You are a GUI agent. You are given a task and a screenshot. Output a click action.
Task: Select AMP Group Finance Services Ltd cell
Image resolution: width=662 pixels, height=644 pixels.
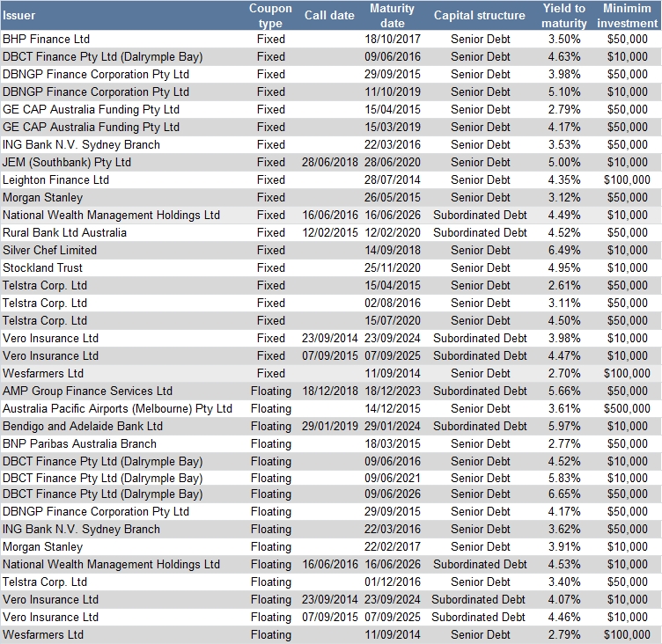[88, 391]
